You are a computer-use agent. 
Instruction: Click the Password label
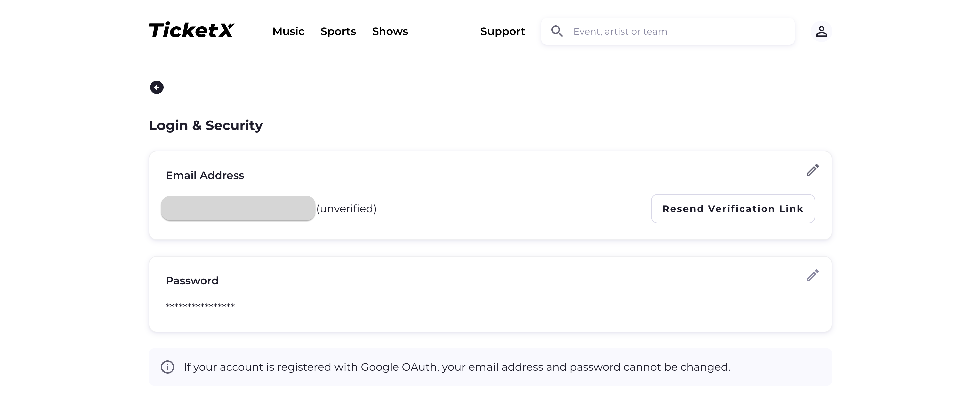tap(192, 281)
